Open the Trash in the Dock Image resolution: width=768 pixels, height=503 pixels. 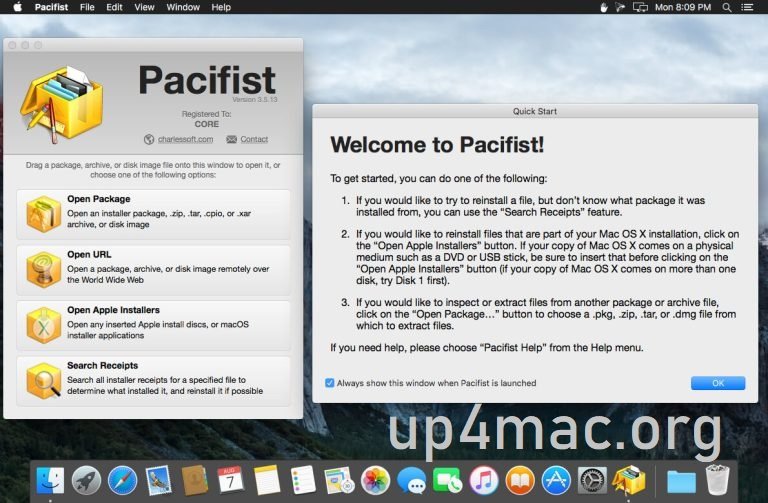(718, 480)
